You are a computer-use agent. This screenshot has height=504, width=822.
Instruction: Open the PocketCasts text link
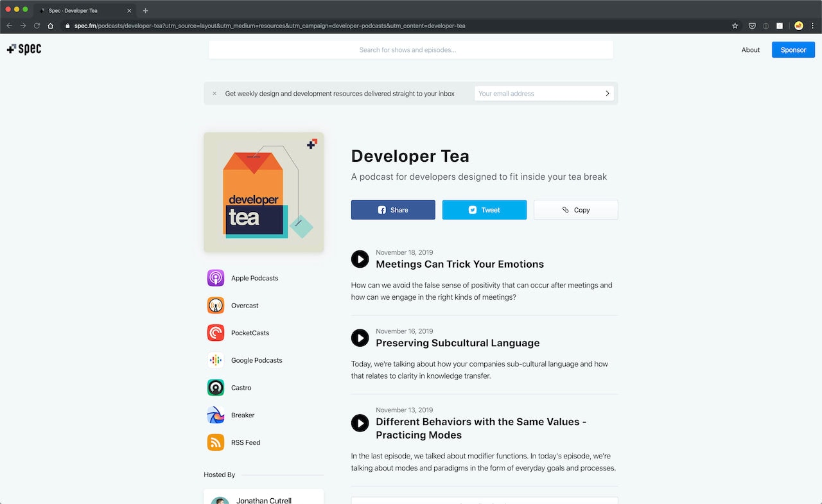250,333
